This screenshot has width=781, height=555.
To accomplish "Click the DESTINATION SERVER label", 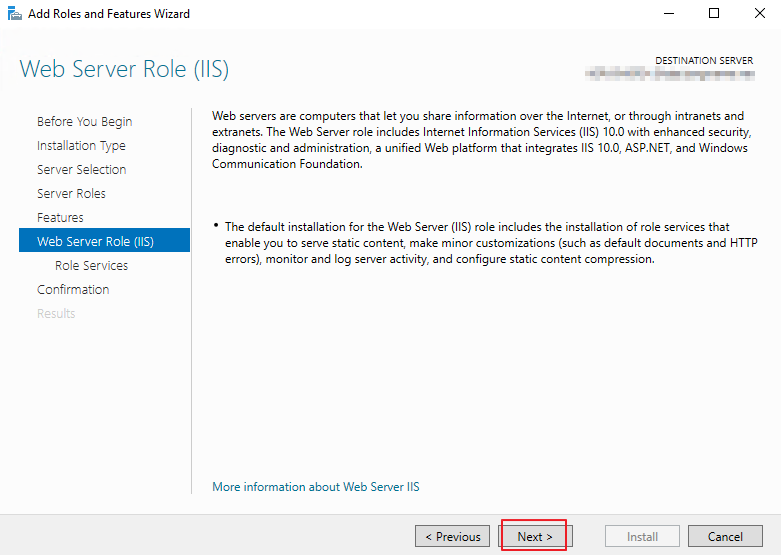I will pyautogui.click(x=704, y=60).
